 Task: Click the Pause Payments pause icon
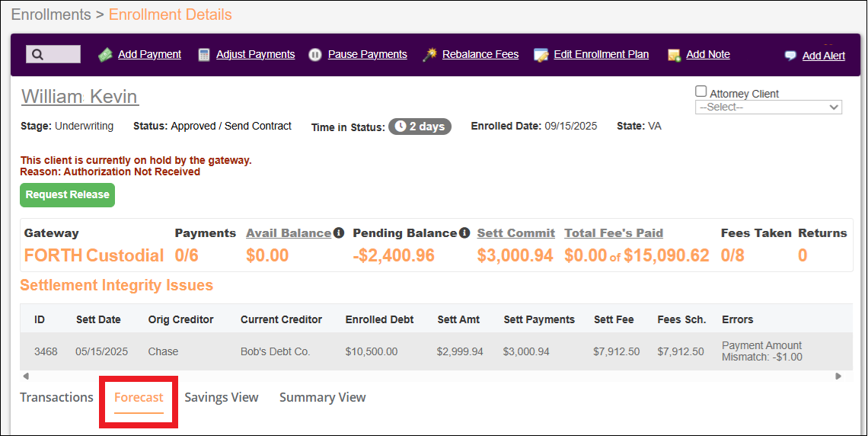coord(315,55)
